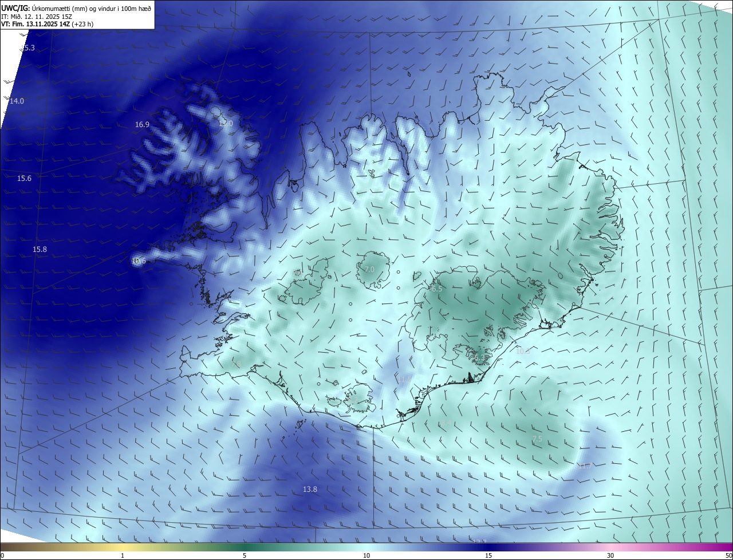The height and width of the screenshot is (560, 733).
Task: Click the '10' tick on the color scale
Action: (x=366, y=555)
